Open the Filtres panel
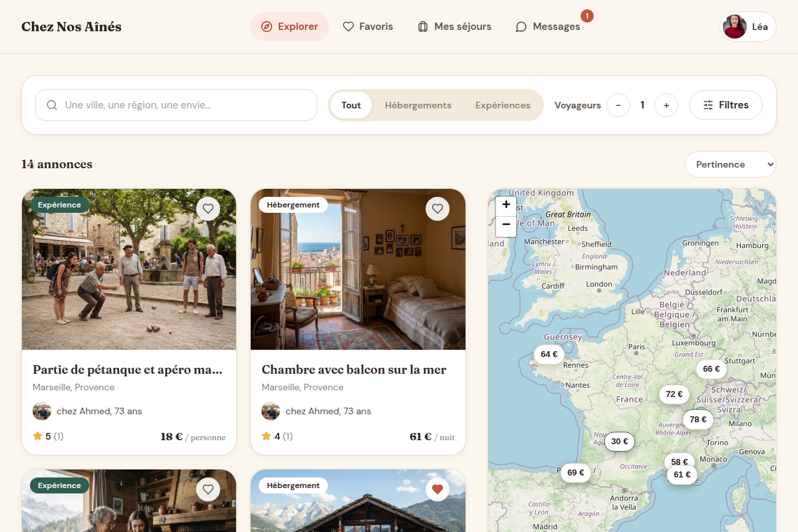The image size is (798, 532). pyautogui.click(x=726, y=105)
